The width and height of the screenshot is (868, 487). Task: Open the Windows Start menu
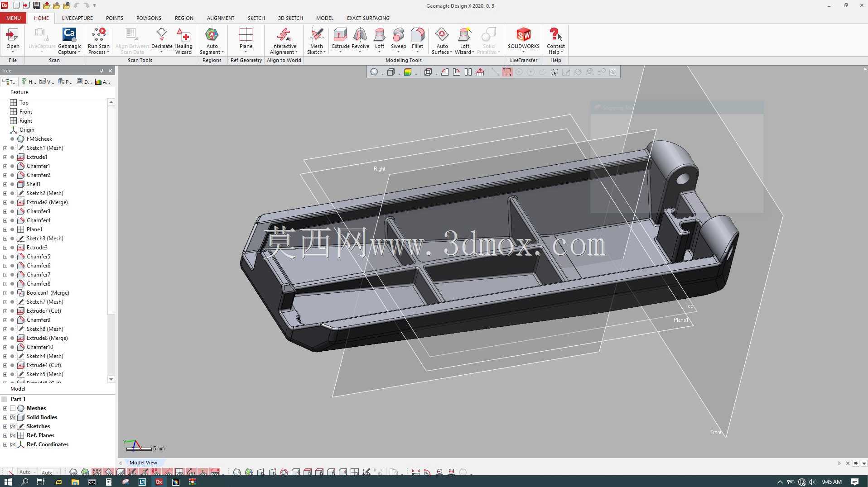(8, 482)
